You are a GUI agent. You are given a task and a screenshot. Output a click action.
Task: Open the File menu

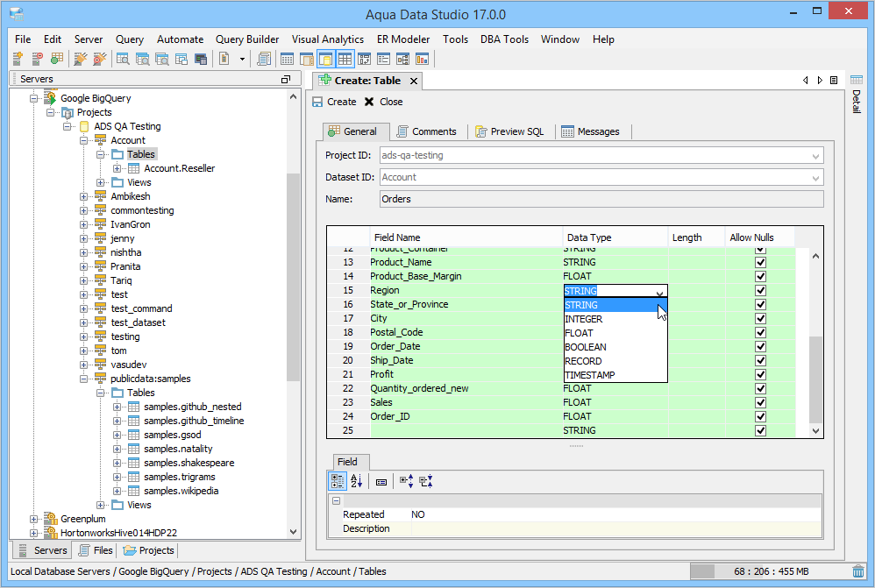(23, 39)
